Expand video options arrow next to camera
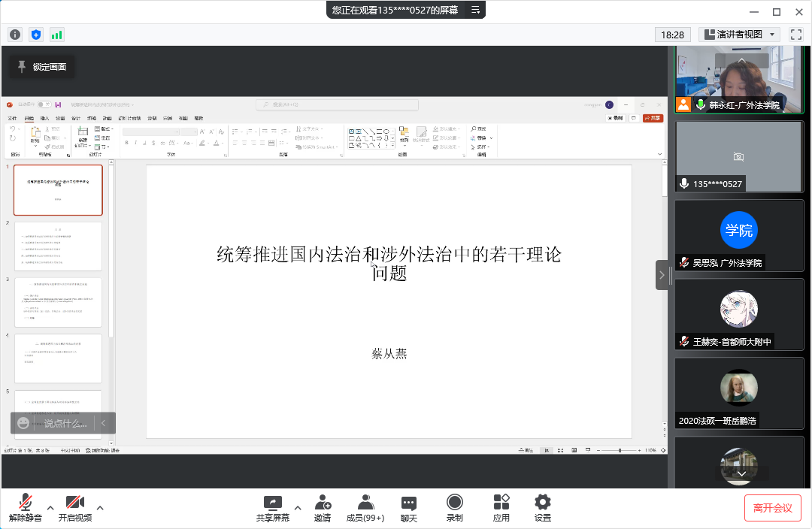The image size is (812, 529). (x=100, y=508)
